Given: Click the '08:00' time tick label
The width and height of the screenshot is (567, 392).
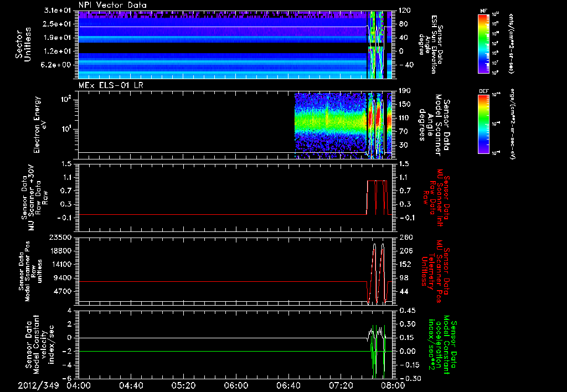Looking at the screenshot, I should [x=393, y=385].
